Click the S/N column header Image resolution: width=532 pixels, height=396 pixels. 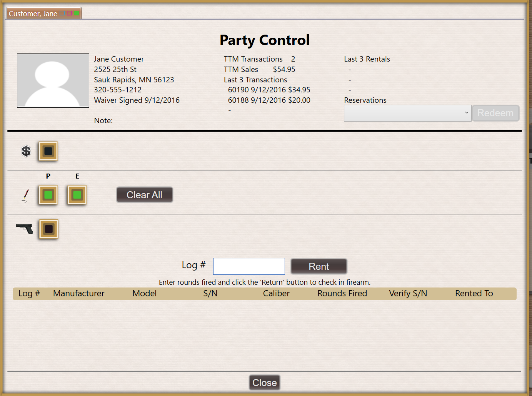[x=210, y=293]
